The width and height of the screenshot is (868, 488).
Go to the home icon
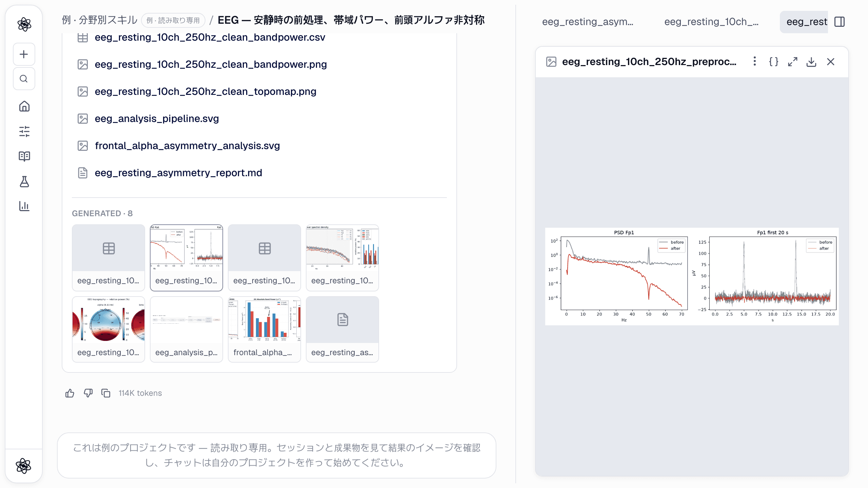click(24, 106)
